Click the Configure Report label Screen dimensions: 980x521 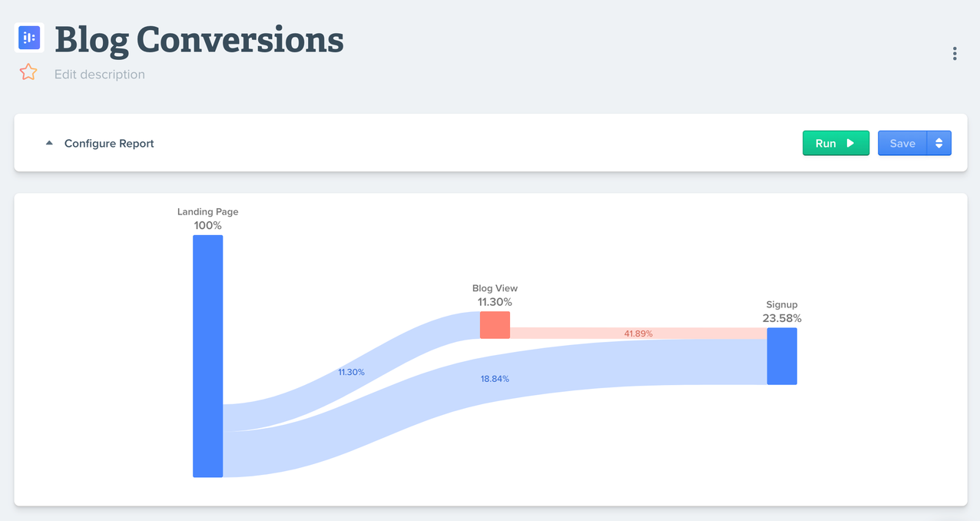(x=109, y=144)
